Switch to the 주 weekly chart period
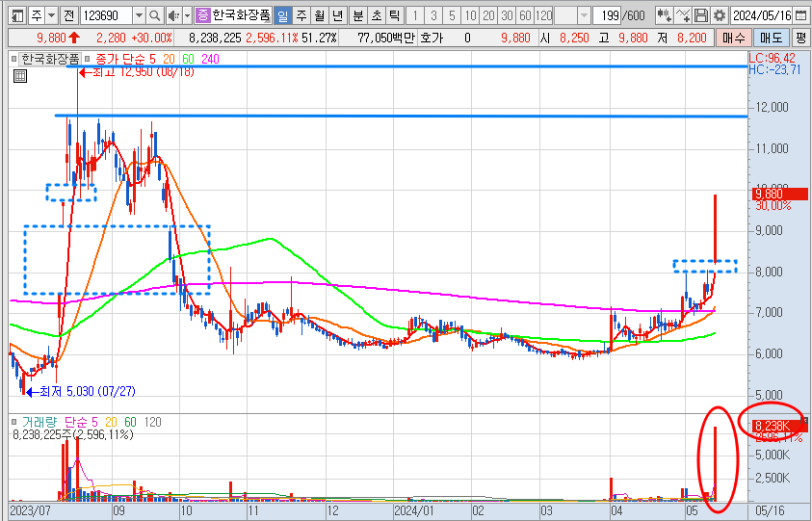This screenshot has width=812, height=521. (x=301, y=15)
